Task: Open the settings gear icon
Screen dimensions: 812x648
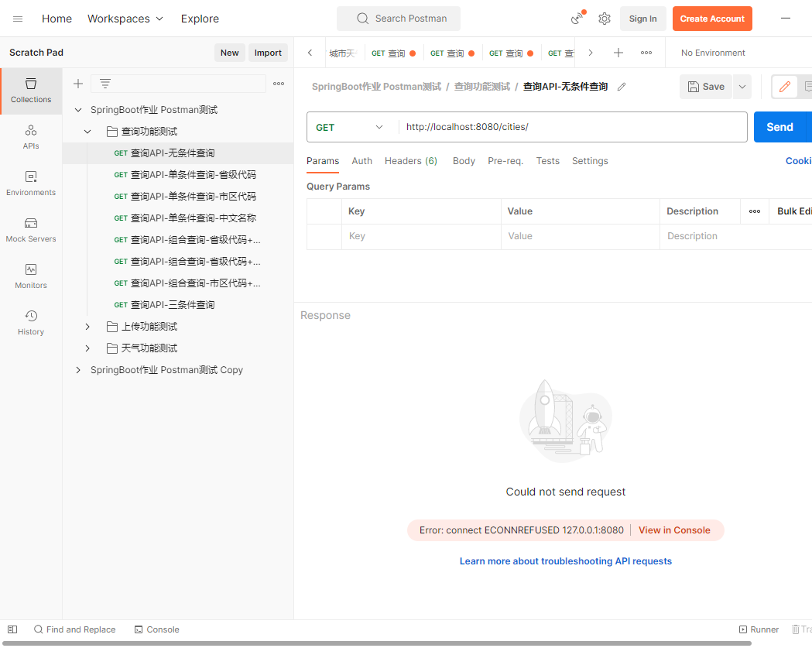Action: (605, 19)
